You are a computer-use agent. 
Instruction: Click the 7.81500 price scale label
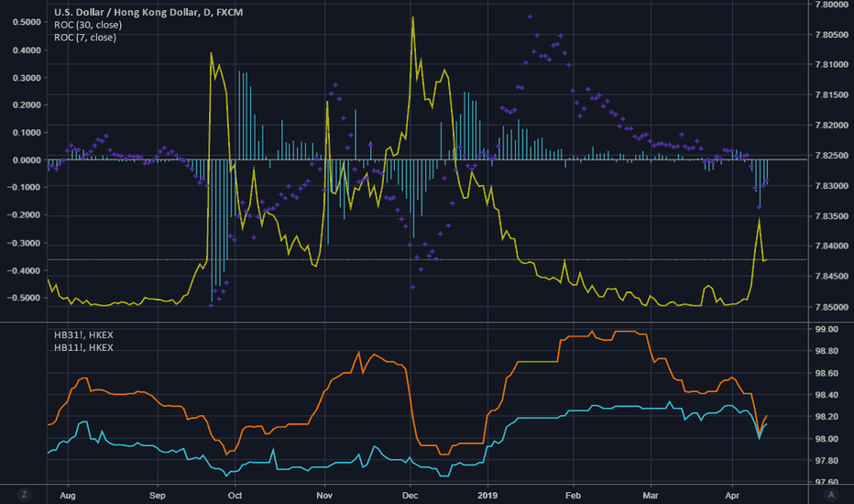[832, 94]
